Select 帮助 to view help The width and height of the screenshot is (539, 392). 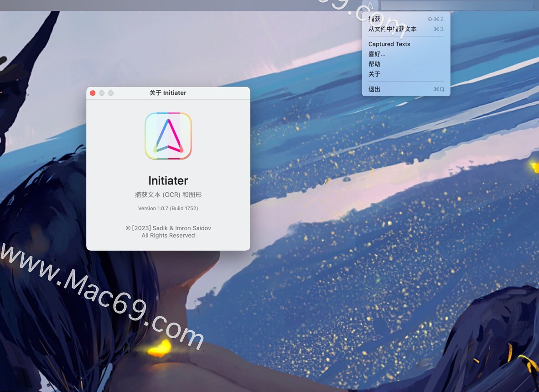(x=374, y=64)
